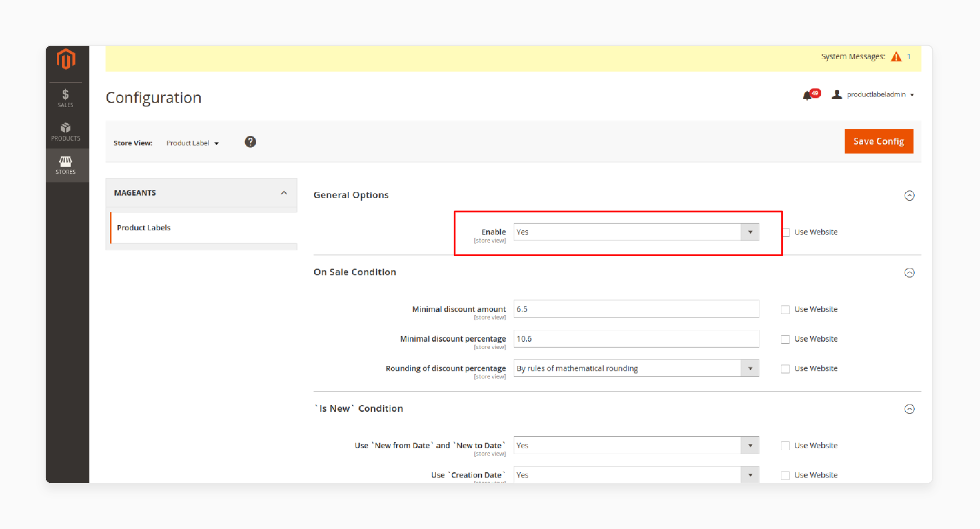The width and height of the screenshot is (980, 529).
Task: Open the Stores menu in sidebar
Action: (x=66, y=165)
